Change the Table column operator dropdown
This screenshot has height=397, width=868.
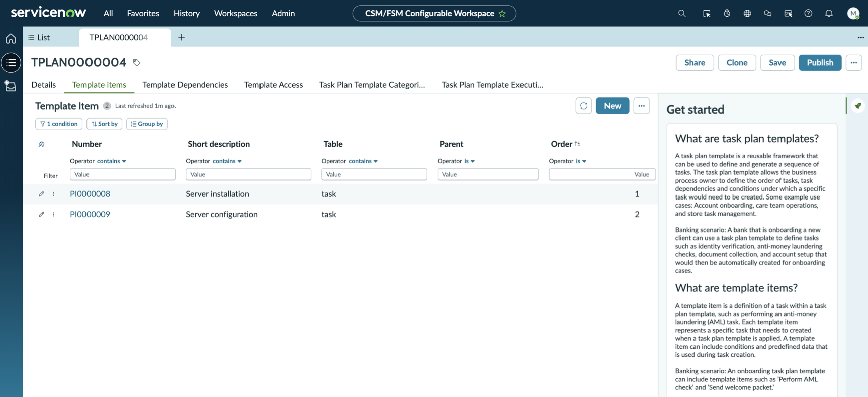[363, 161]
